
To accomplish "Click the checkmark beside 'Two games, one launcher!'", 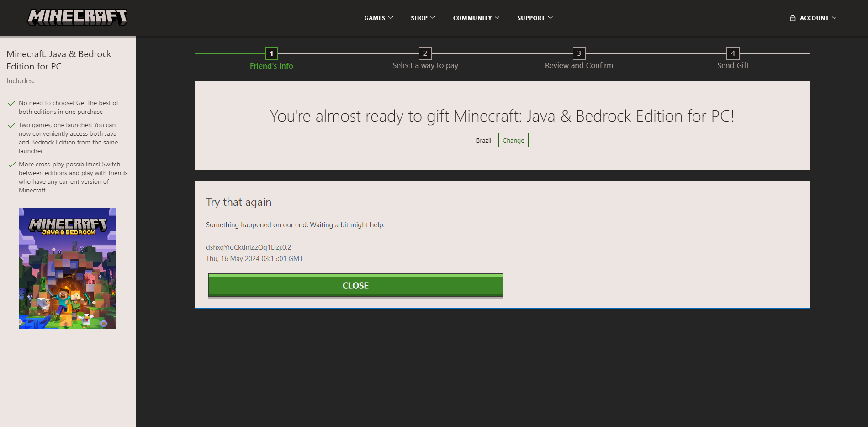I will (12, 125).
